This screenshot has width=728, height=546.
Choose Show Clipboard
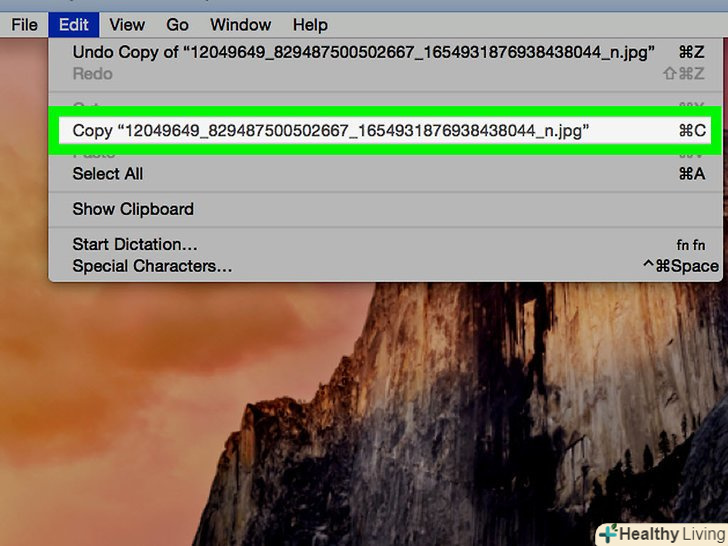385,209
